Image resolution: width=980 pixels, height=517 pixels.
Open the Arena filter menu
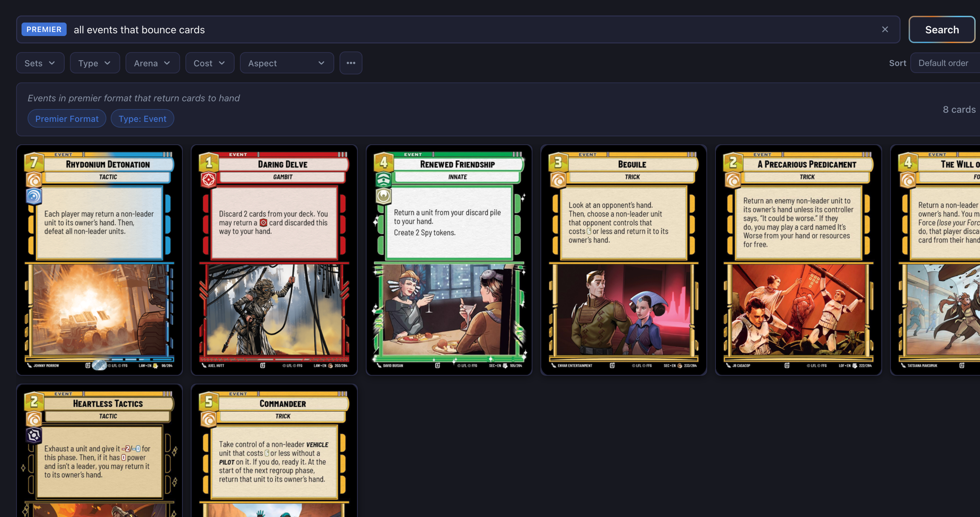[152, 63]
